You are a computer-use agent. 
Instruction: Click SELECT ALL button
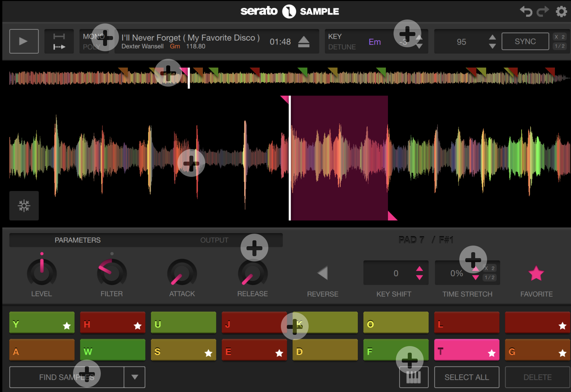[x=467, y=377]
